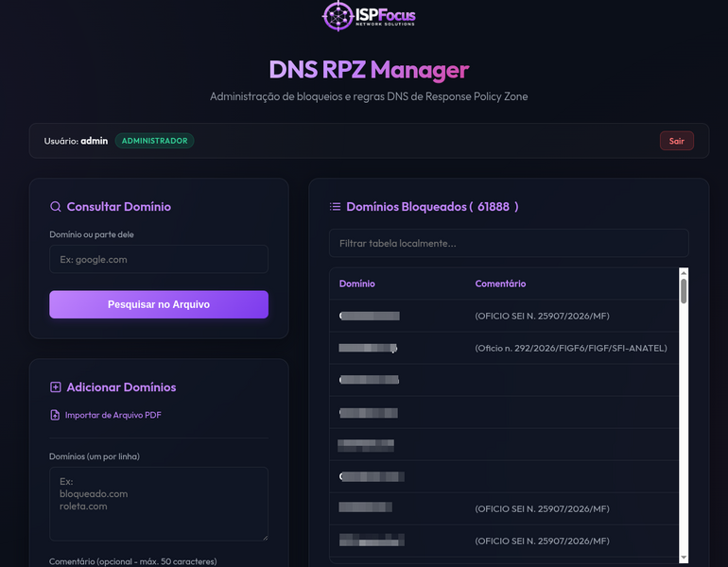This screenshot has height=567, width=728.
Task: Click the Domínio ou parte dele label
Action: (92, 234)
